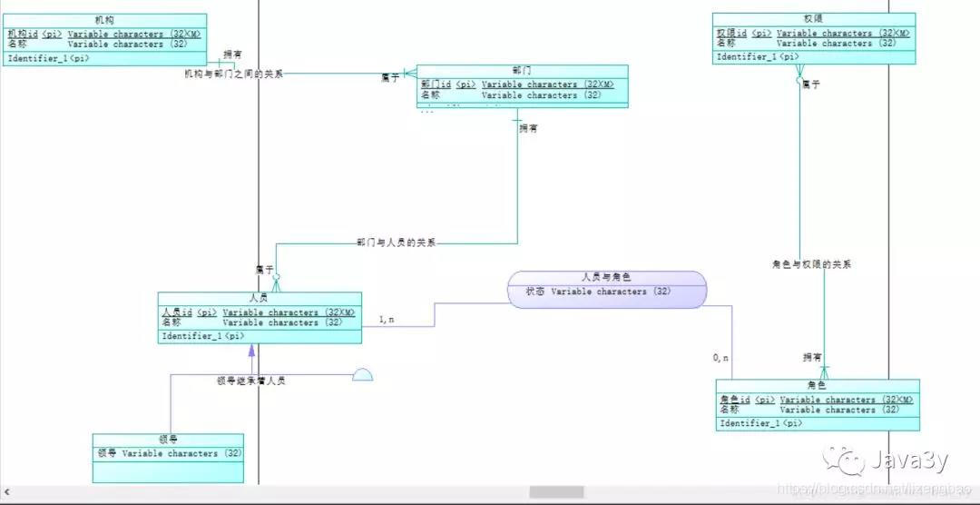Click the 拥有 label below 部门 entity
The width and height of the screenshot is (980, 505).
[x=528, y=128]
